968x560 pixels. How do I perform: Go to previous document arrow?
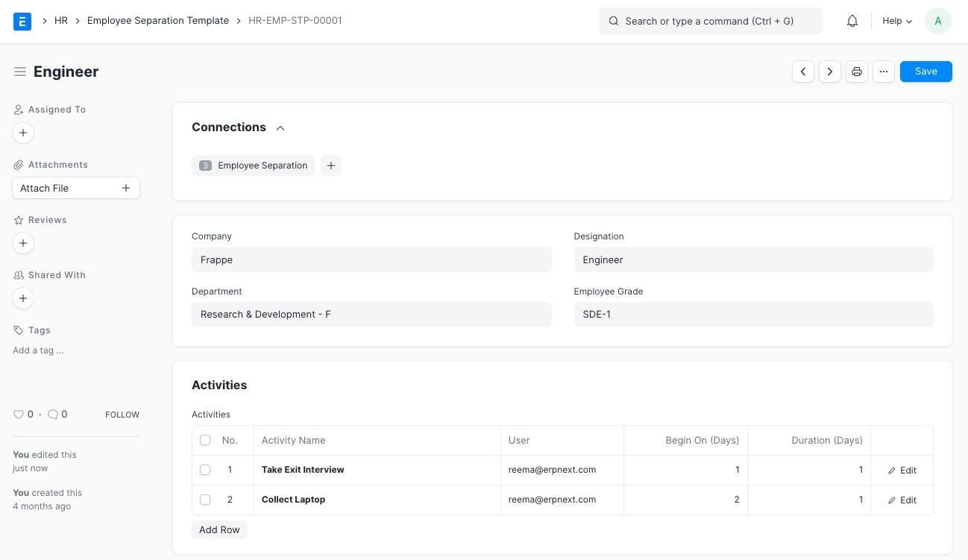pos(803,72)
